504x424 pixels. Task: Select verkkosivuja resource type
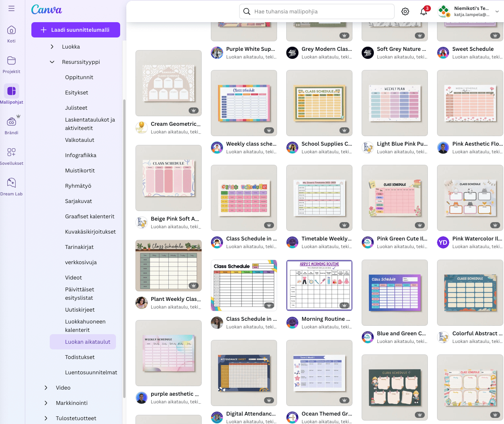(x=81, y=262)
